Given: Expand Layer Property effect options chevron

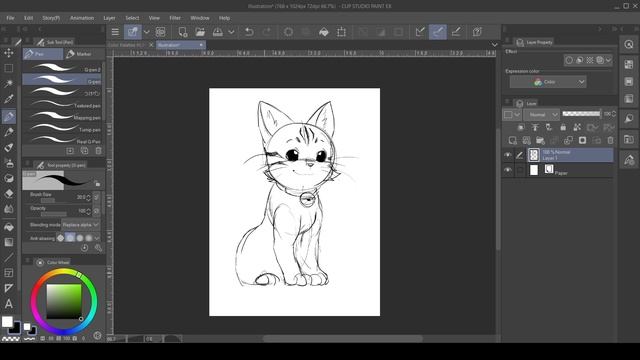Looking at the screenshot, I should [x=609, y=60].
